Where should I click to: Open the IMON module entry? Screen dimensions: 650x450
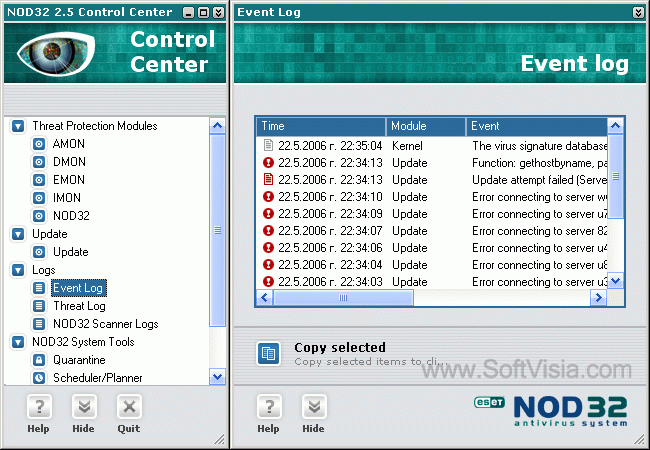click(67, 198)
